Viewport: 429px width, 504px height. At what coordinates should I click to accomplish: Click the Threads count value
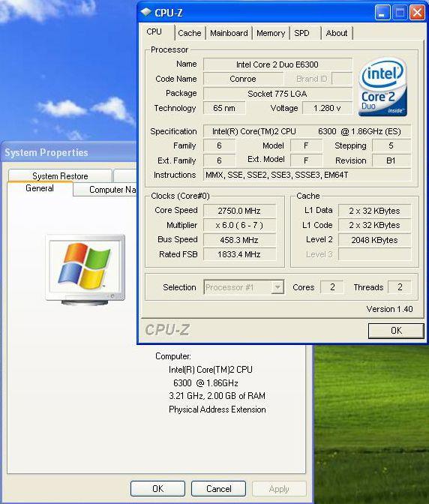[x=400, y=287]
